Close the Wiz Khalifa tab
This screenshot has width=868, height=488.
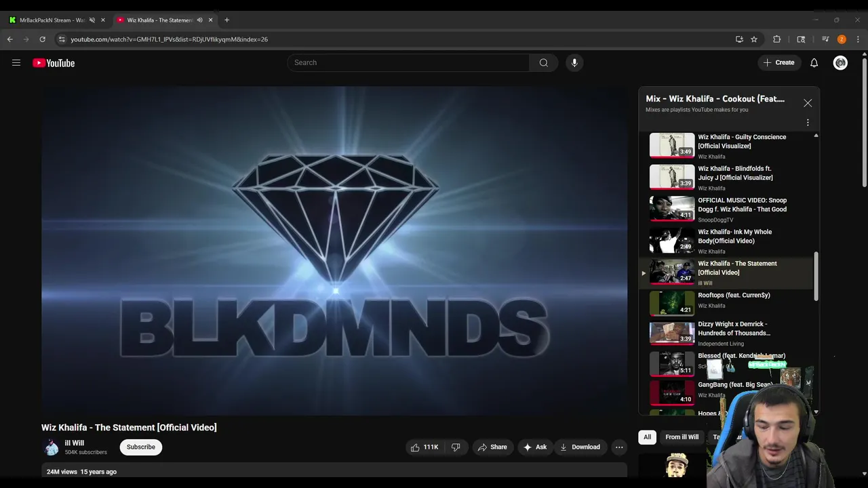coord(210,20)
